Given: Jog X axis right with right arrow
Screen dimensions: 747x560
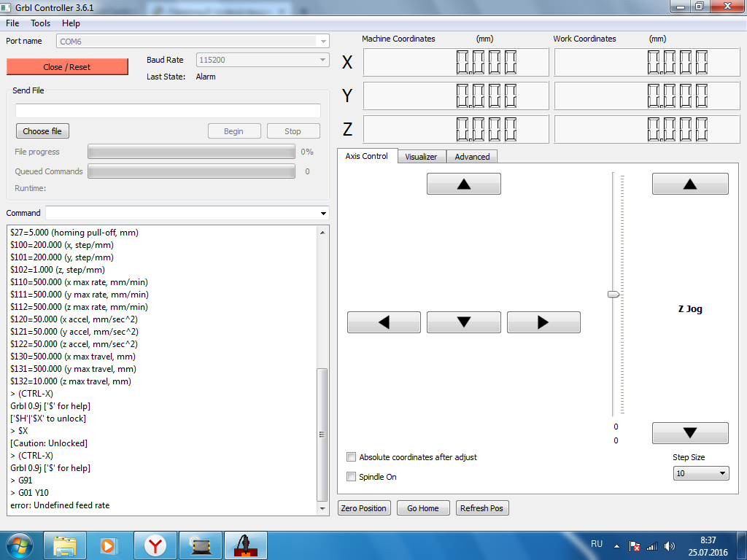Looking at the screenshot, I should pyautogui.click(x=543, y=322).
